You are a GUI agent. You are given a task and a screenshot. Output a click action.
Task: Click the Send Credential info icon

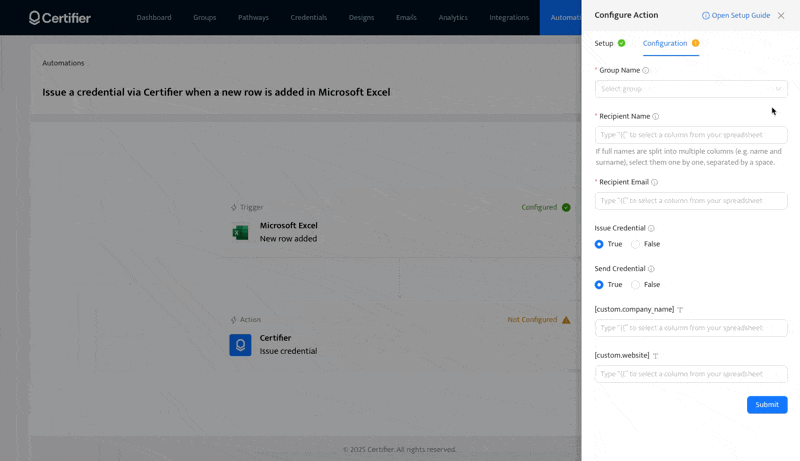click(x=651, y=269)
